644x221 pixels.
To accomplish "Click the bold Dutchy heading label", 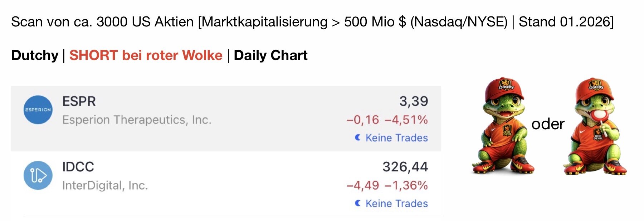I will click(35, 55).
